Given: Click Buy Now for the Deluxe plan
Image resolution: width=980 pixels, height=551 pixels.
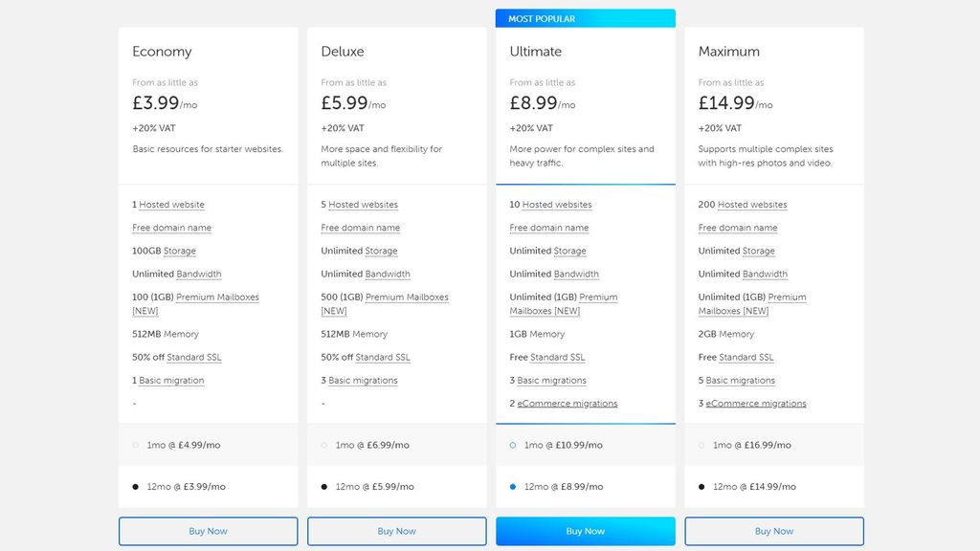Looking at the screenshot, I should (x=397, y=531).
